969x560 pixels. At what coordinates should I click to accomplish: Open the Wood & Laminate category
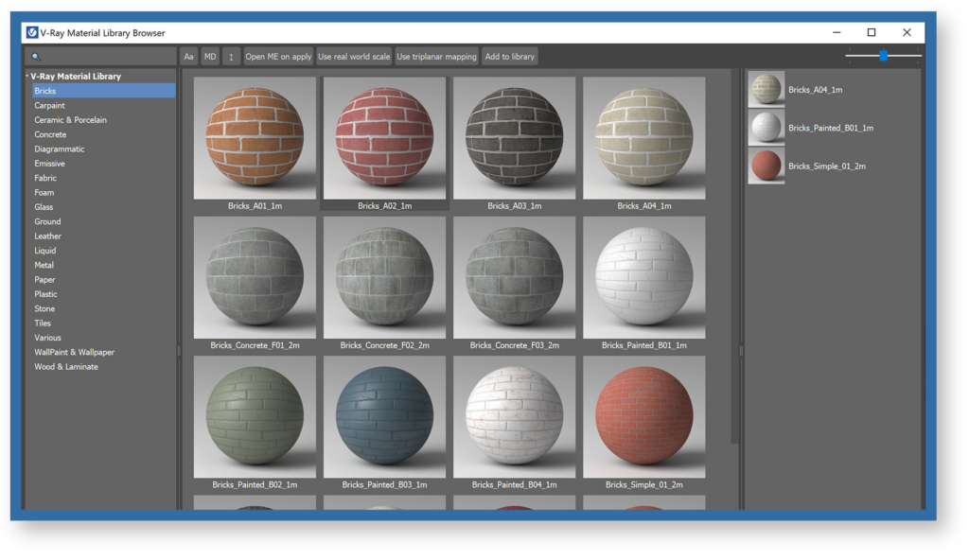click(66, 366)
